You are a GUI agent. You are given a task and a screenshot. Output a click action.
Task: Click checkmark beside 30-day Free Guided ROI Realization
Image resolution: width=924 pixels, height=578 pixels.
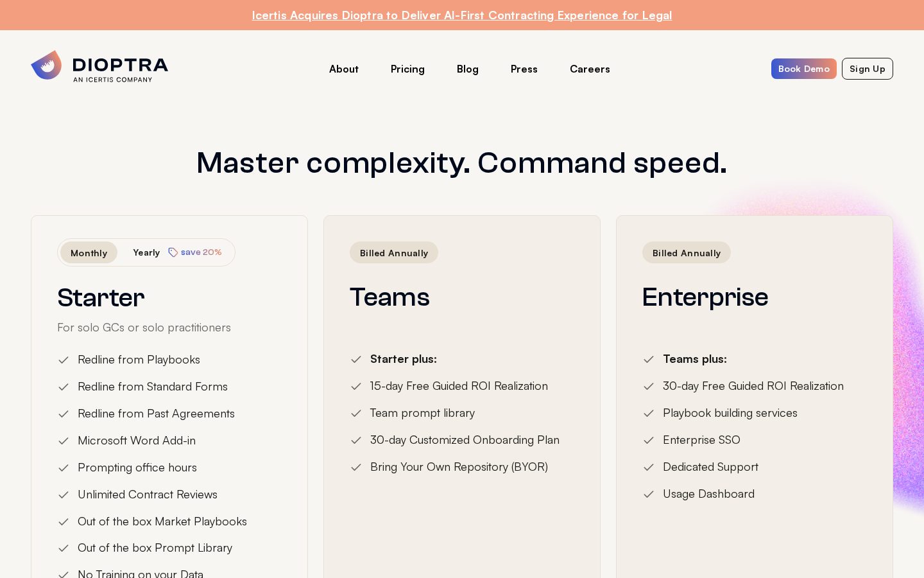tap(649, 387)
